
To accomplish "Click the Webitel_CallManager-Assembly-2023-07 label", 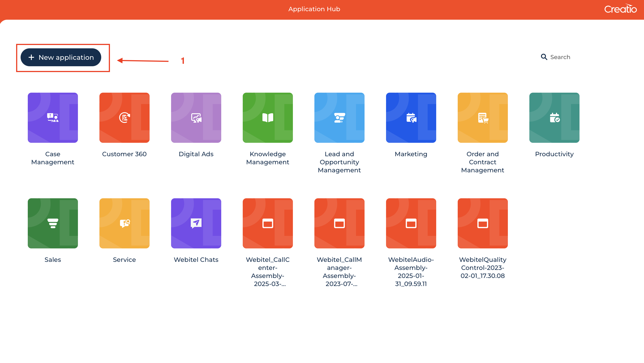I will [339, 271].
